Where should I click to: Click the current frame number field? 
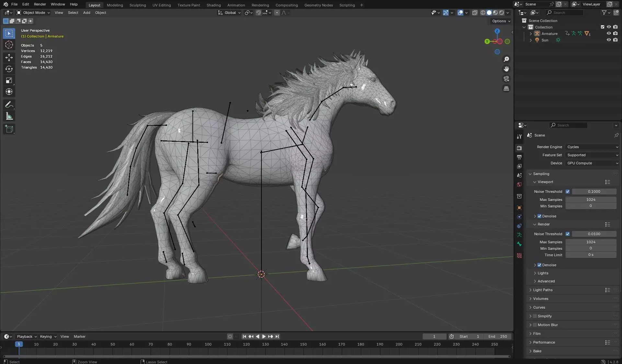[x=434, y=336]
